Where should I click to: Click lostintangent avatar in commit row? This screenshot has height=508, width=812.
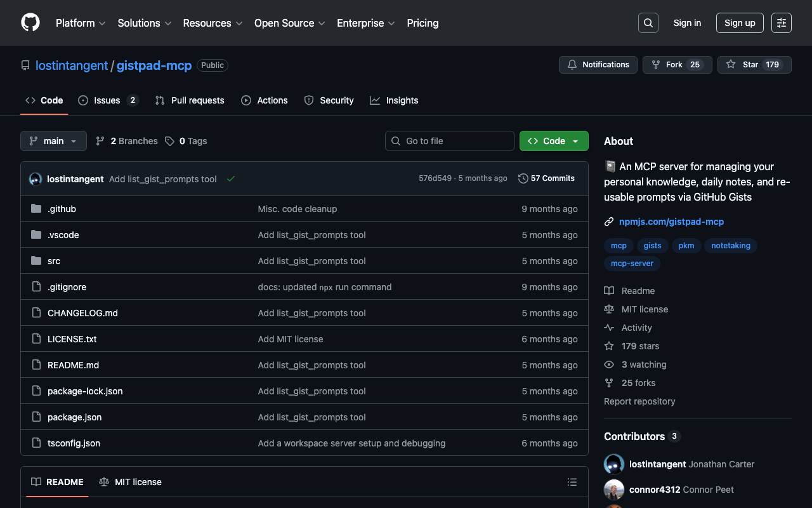click(36, 179)
